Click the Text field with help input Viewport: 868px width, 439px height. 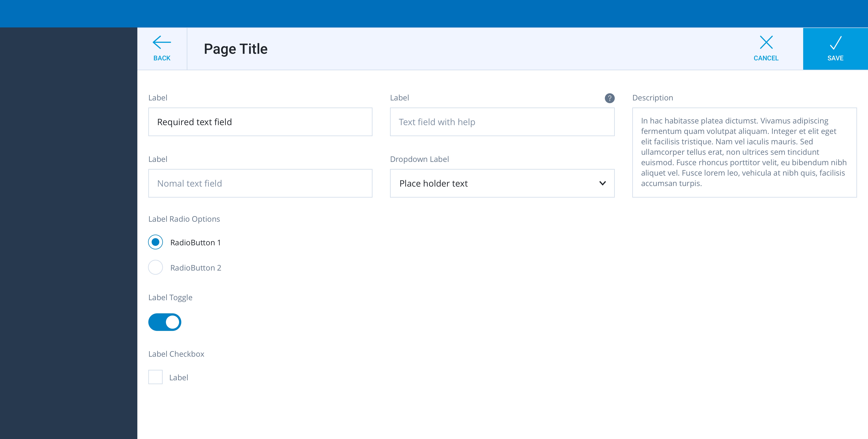click(x=502, y=121)
